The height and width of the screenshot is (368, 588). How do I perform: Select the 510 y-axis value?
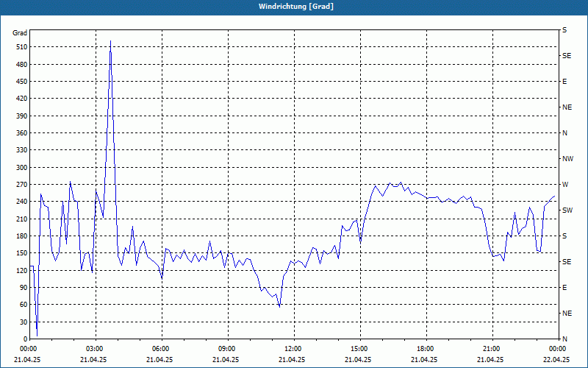[x=22, y=47]
